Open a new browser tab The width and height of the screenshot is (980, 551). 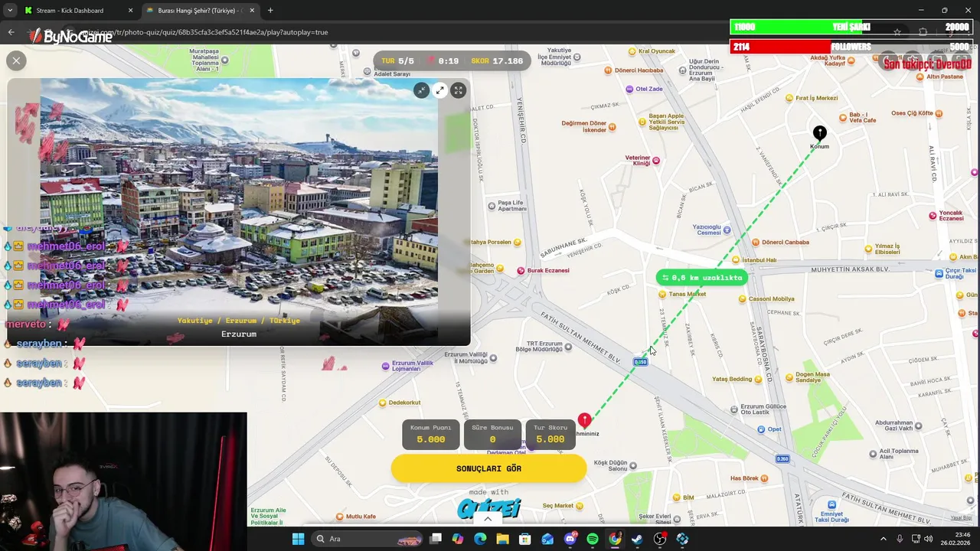pos(270,11)
